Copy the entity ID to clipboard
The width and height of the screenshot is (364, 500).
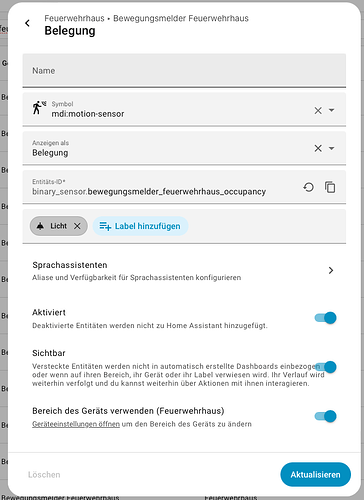coord(330,187)
